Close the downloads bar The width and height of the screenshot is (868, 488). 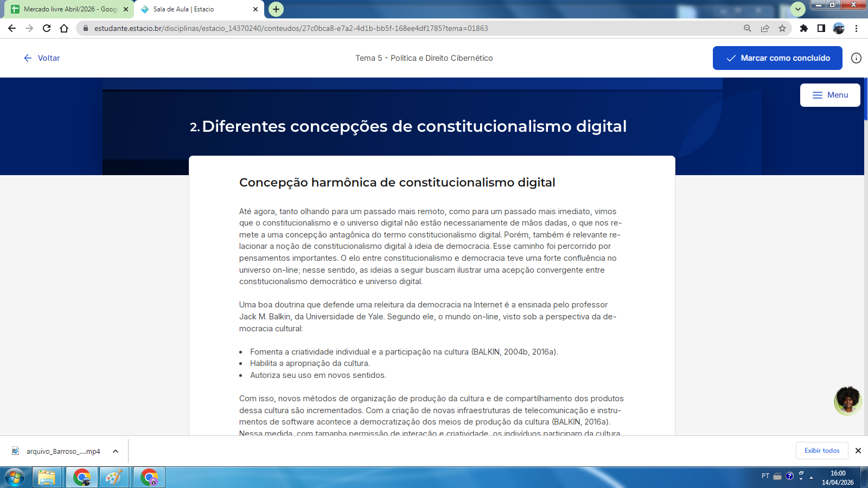(x=858, y=451)
